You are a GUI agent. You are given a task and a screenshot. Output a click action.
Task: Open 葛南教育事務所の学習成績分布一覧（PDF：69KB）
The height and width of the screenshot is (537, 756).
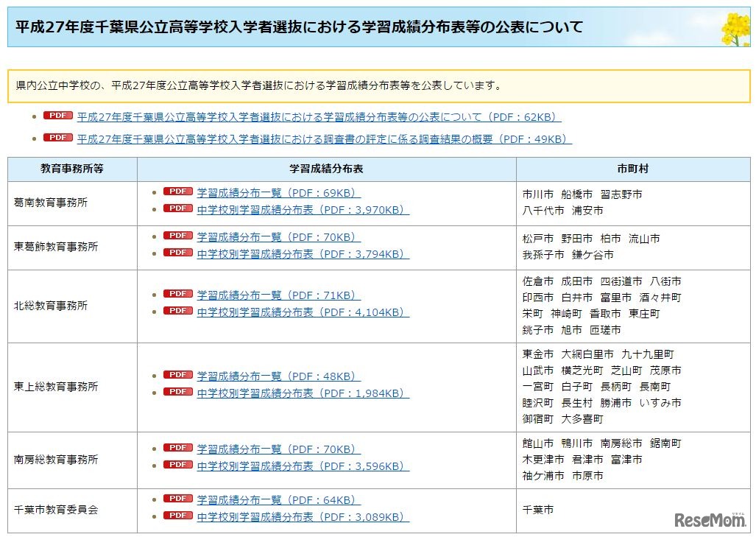coord(278,191)
